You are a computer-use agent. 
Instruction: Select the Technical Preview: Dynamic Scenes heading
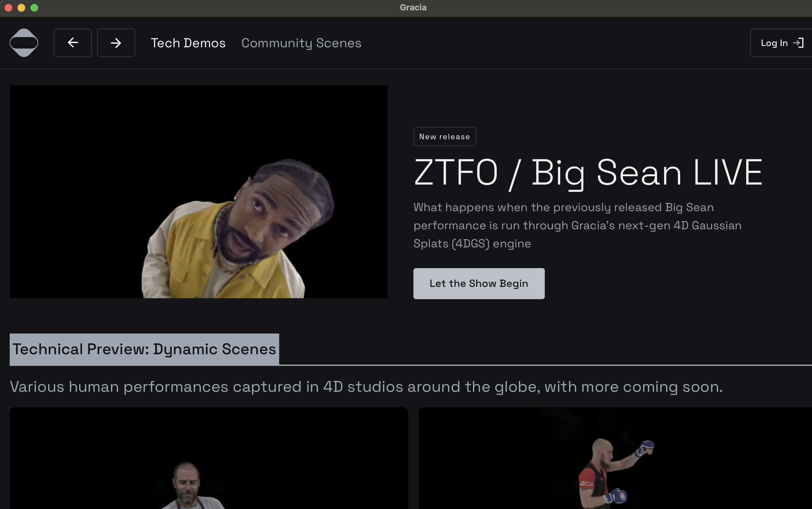point(144,349)
